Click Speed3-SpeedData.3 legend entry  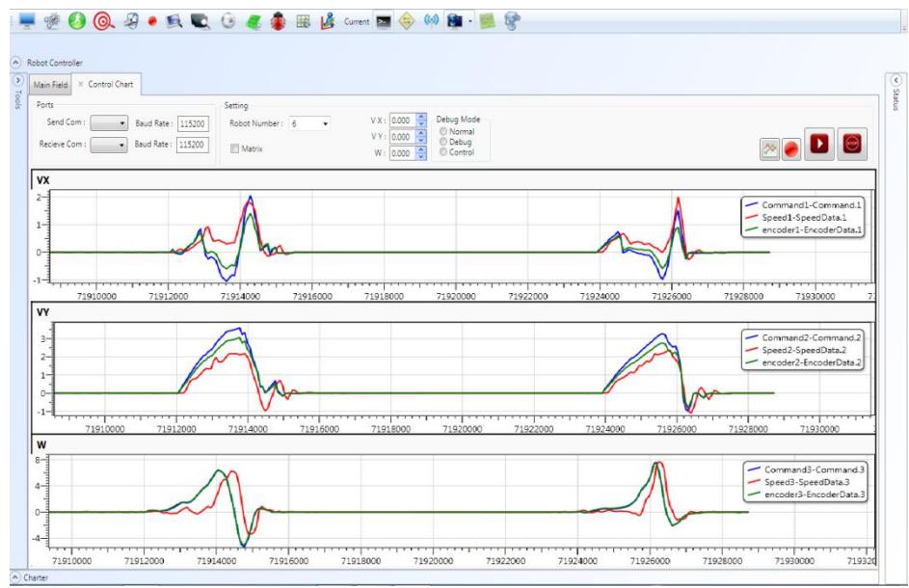pyautogui.click(x=799, y=483)
